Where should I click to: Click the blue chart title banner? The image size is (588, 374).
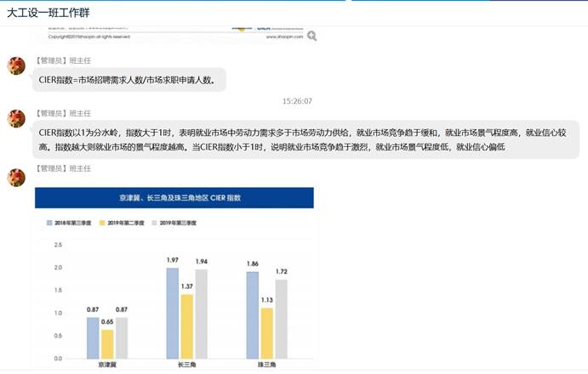174,197
